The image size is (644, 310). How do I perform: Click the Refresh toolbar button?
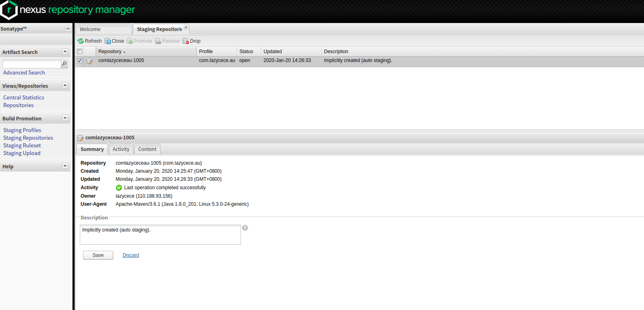pyautogui.click(x=89, y=41)
